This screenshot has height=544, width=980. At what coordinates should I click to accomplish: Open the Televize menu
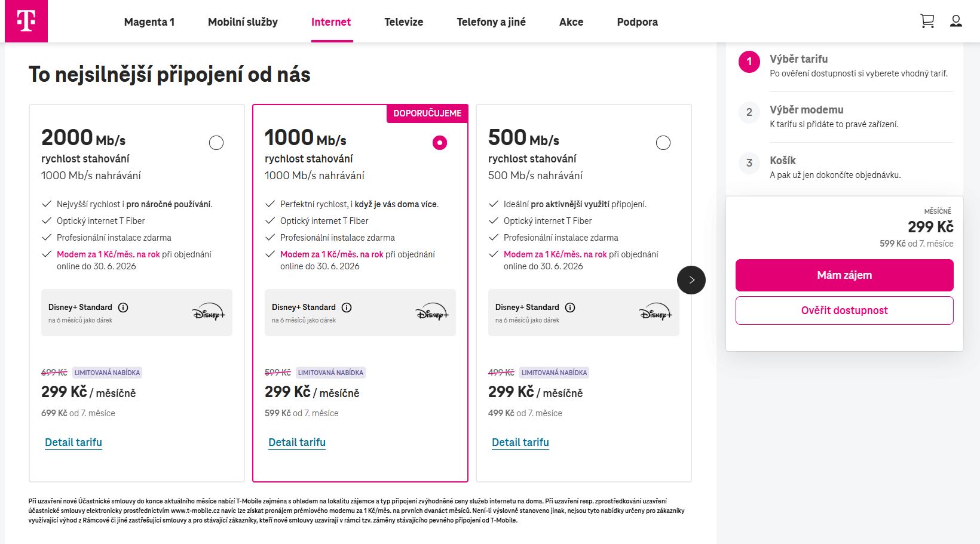point(404,22)
